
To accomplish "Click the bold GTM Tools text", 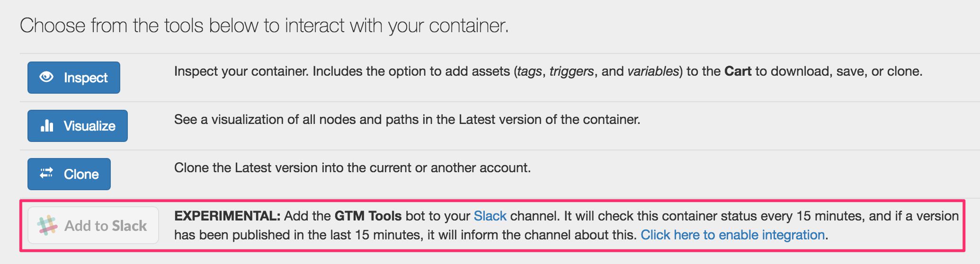I will [x=368, y=216].
